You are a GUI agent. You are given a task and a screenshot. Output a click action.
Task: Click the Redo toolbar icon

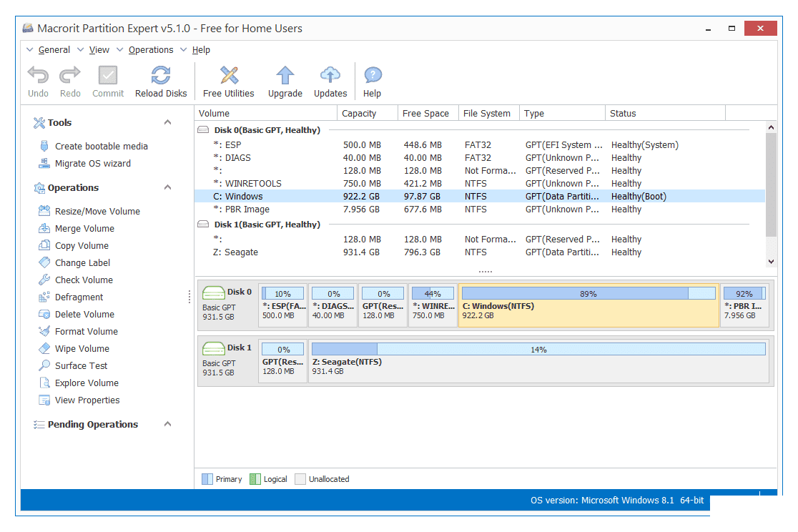(70, 75)
